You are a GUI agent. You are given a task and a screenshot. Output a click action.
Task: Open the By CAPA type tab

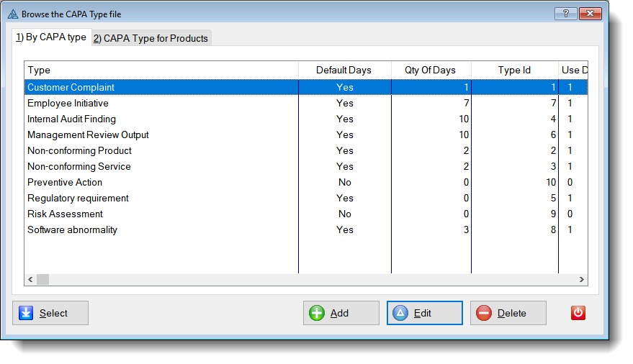tap(51, 37)
